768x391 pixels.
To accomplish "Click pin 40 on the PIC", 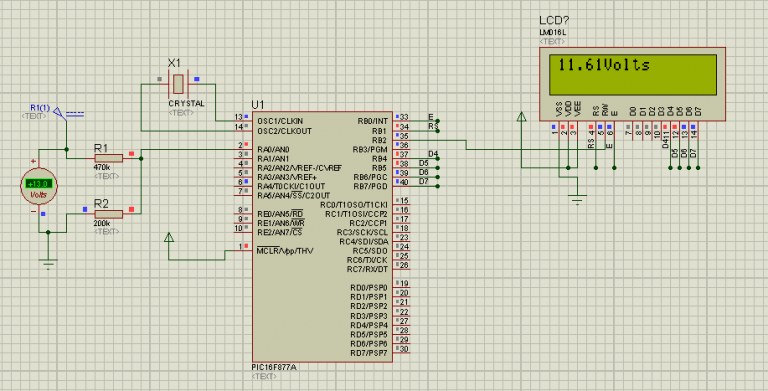I will click(x=404, y=182).
